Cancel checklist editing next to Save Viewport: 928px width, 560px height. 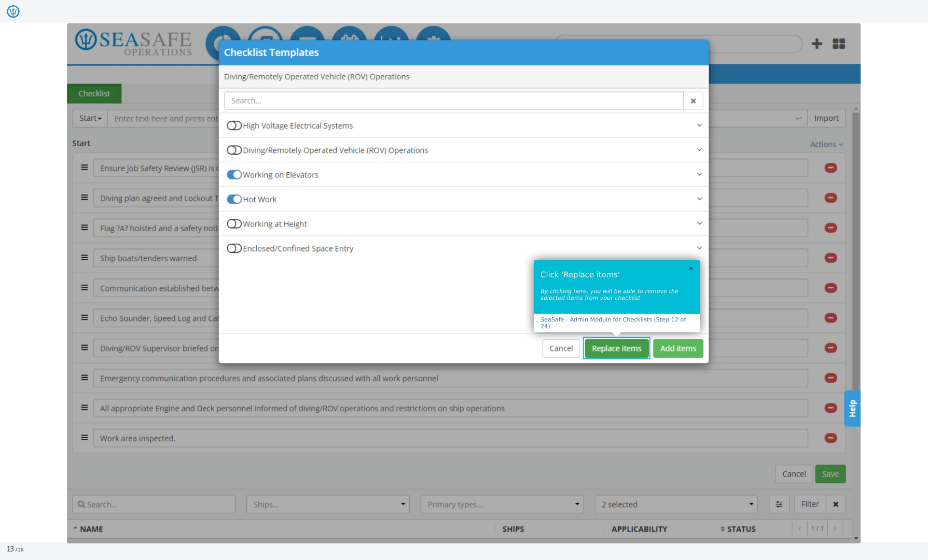[x=794, y=474]
